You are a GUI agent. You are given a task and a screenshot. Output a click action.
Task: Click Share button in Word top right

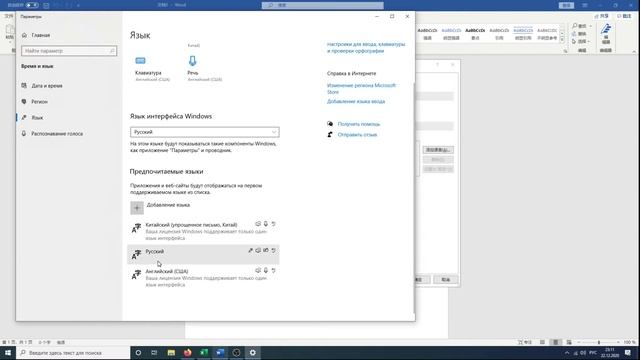click(x=601, y=16)
